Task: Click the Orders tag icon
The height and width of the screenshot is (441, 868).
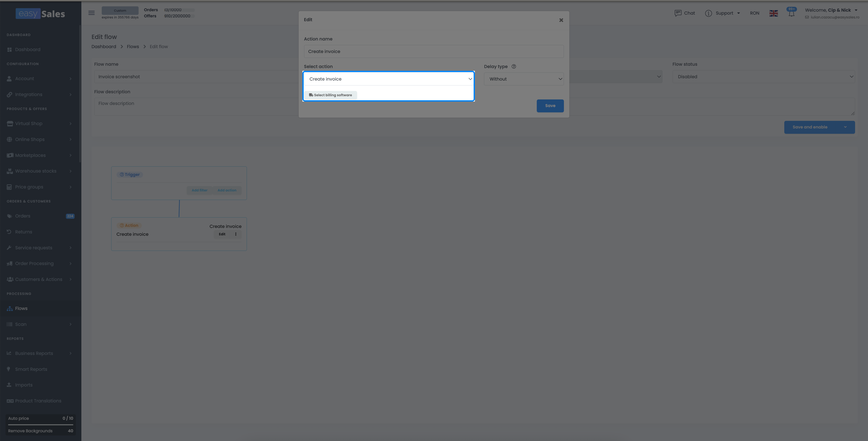Action: (x=10, y=216)
